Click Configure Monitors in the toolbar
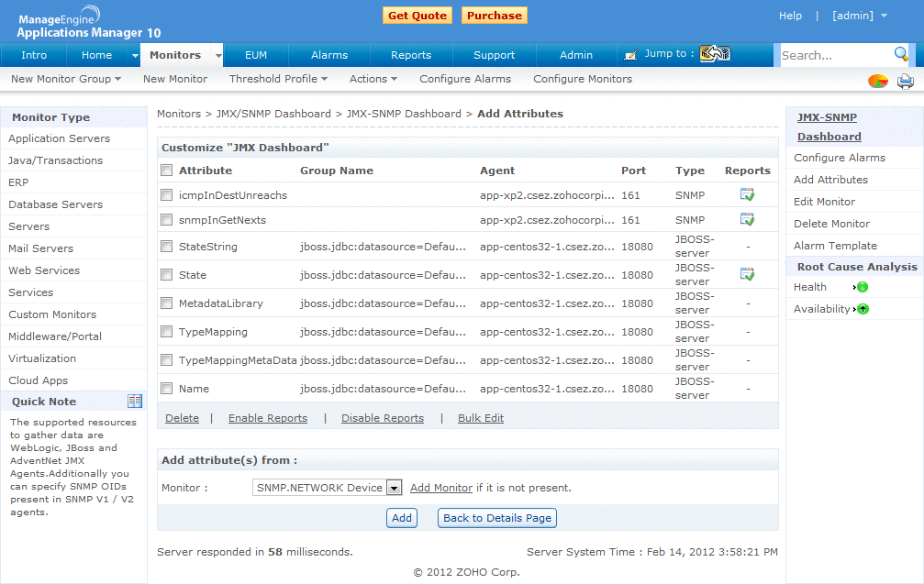Screen dimensions: 924x584 583,79
